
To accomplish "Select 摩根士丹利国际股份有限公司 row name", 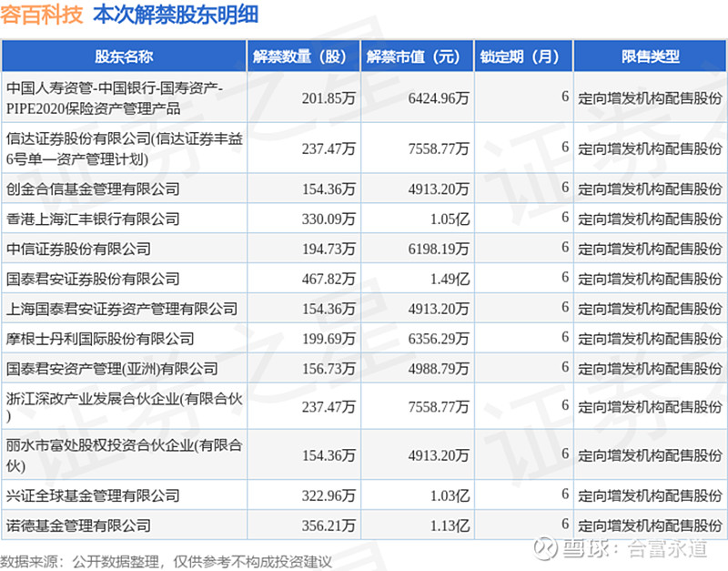I will pos(100,339).
